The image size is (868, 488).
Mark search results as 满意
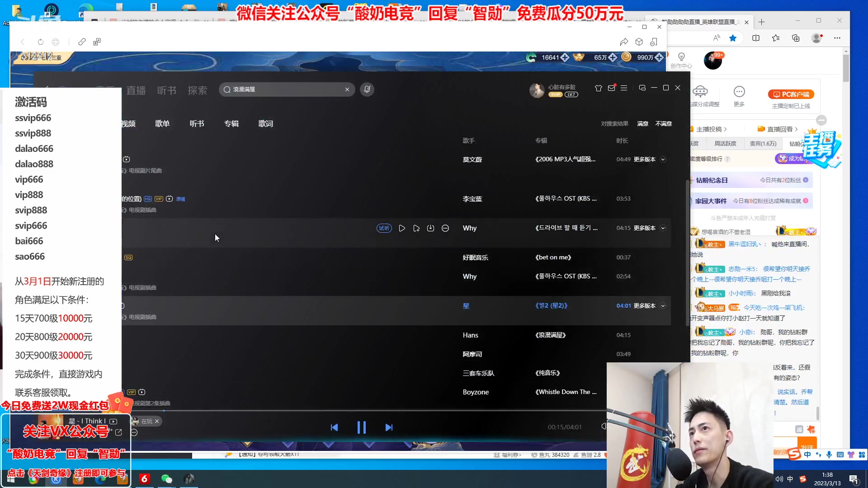pos(643,124)
